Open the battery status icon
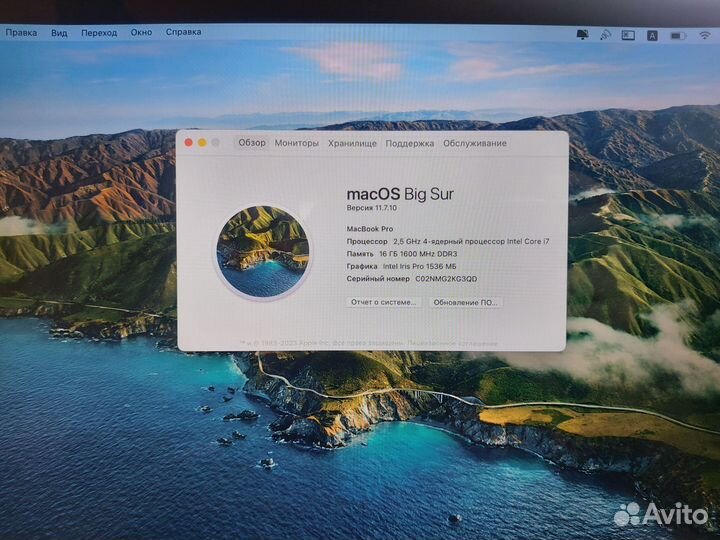This screenshot has height=540, width=720. pyautogui.click(x=678, y=35)
